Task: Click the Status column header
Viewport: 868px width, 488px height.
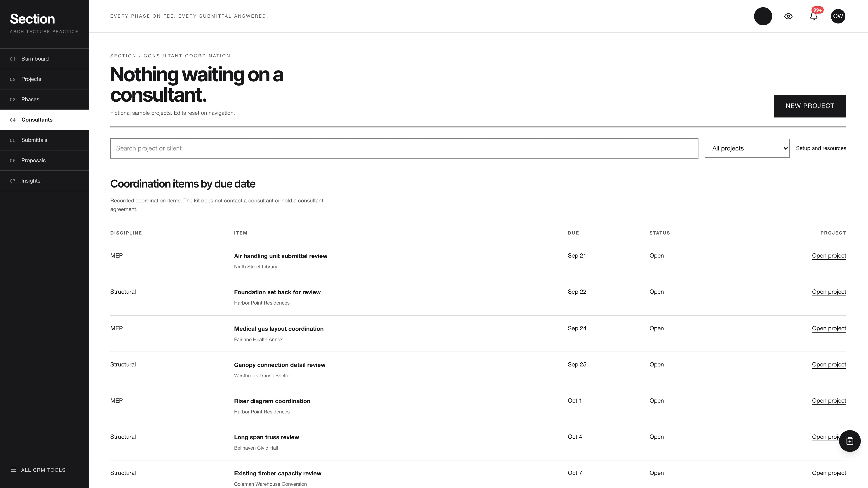Action: pyautogui.click(x=659, y=233)
